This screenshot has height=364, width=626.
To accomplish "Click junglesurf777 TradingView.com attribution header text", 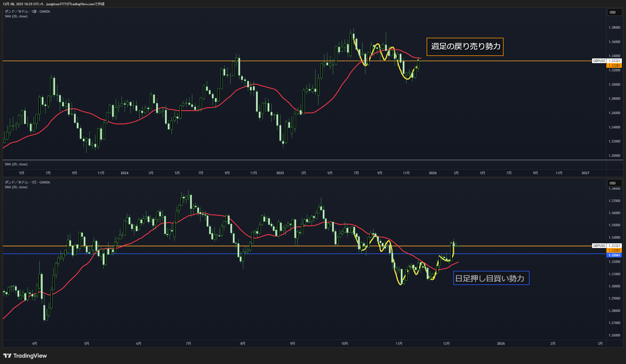I will [53, 4].
